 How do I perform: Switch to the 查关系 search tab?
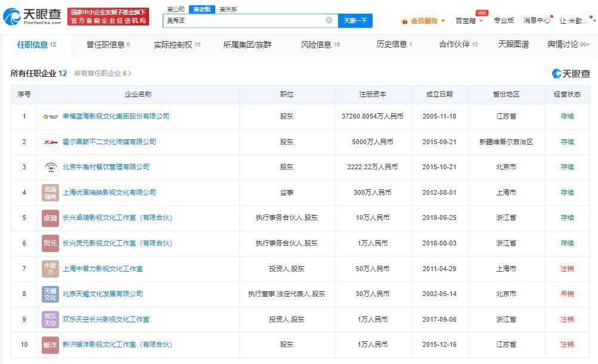click(228, 9)
